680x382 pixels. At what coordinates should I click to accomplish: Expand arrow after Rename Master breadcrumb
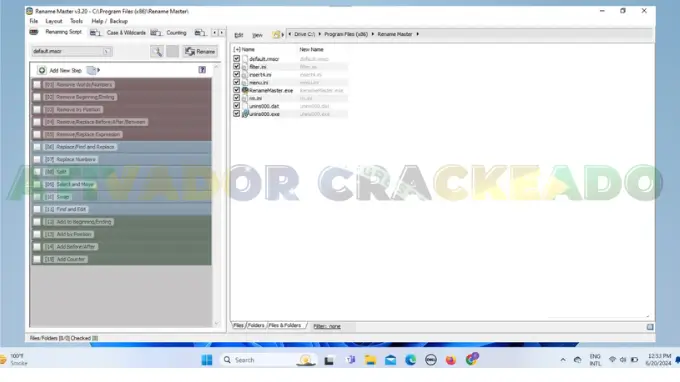click(418, 34)
